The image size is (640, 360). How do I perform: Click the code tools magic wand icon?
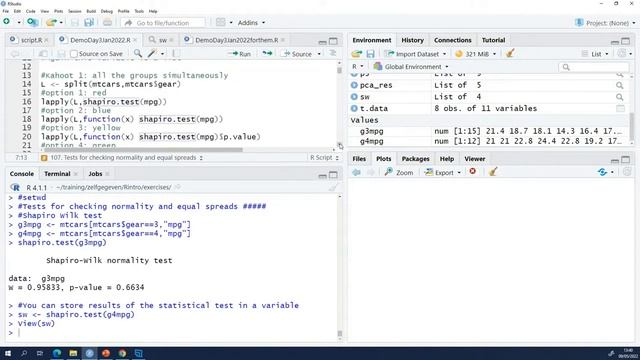click(x=152, y=53)
